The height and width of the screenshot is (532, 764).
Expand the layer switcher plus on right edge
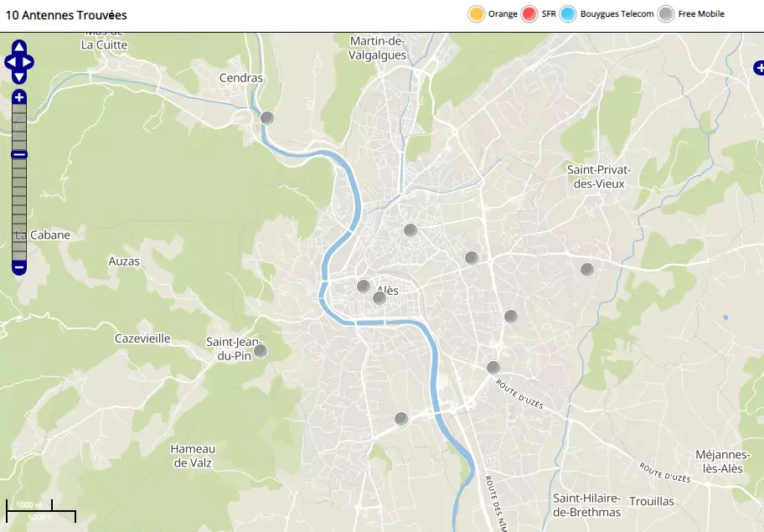759,68
